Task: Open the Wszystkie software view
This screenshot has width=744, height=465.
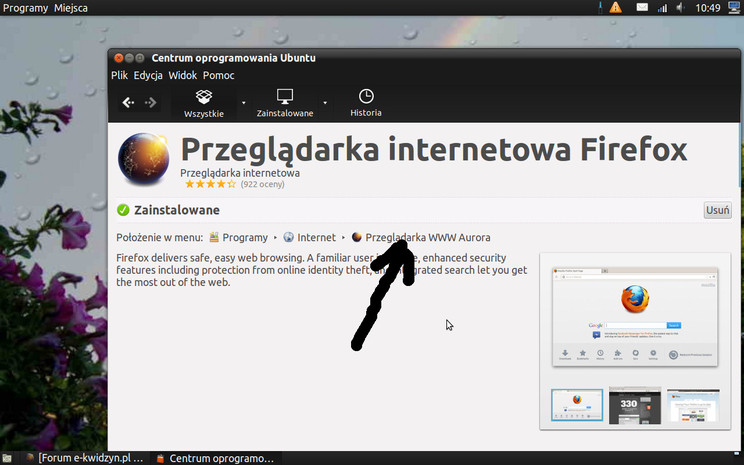Action: pyautogui.click(x=204, y=102)
